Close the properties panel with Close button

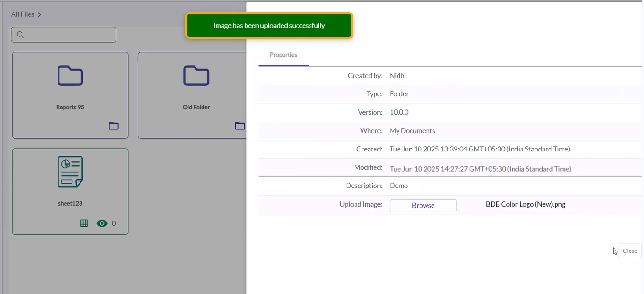(x=630, y=251)
